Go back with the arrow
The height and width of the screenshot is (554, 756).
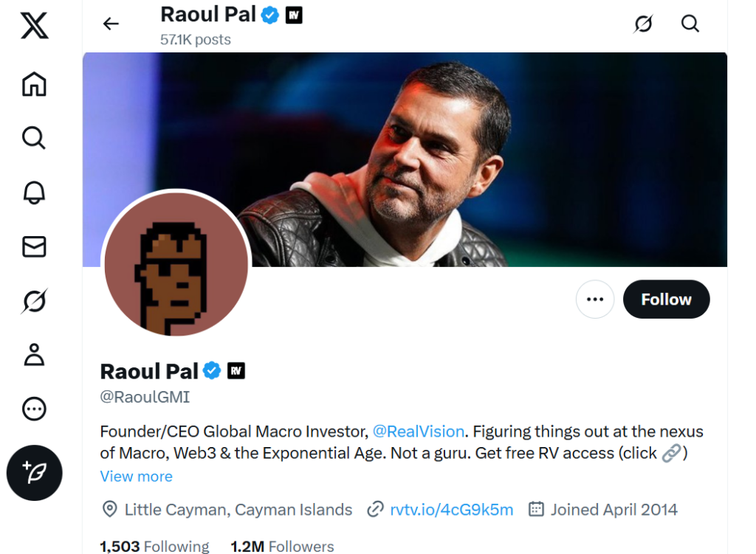pos(111,24)
